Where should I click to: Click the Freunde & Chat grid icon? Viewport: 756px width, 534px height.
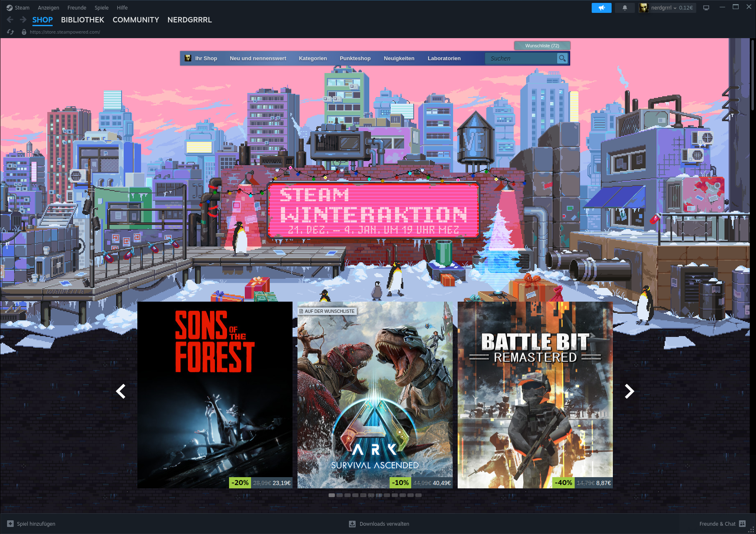(742, 524)
